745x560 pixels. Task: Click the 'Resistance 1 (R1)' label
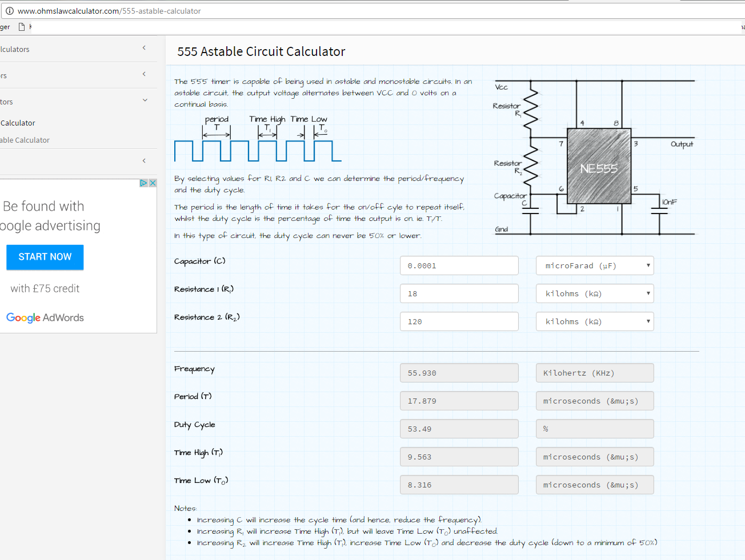pos(204,289)
